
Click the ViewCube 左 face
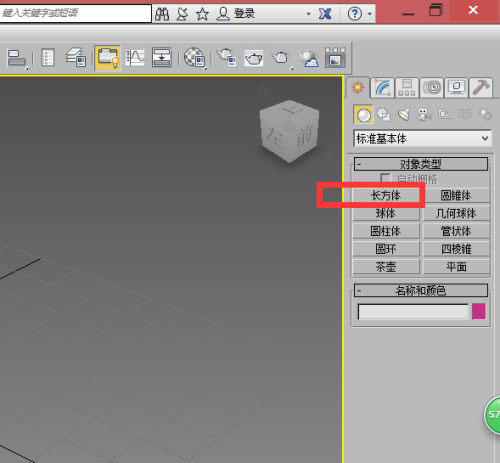click(275, 137)
